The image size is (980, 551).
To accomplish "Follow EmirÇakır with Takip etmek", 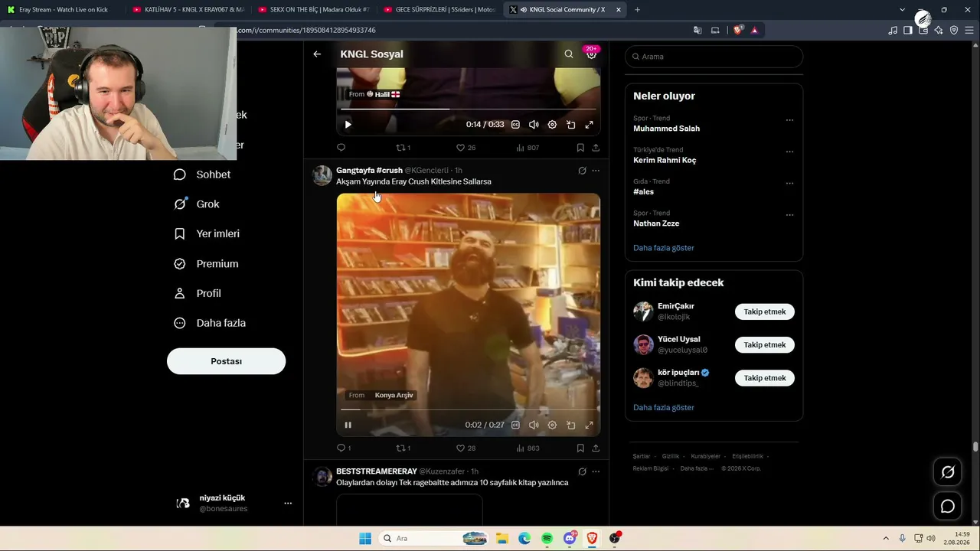I will pyautogui.click(x=765, y=311).
